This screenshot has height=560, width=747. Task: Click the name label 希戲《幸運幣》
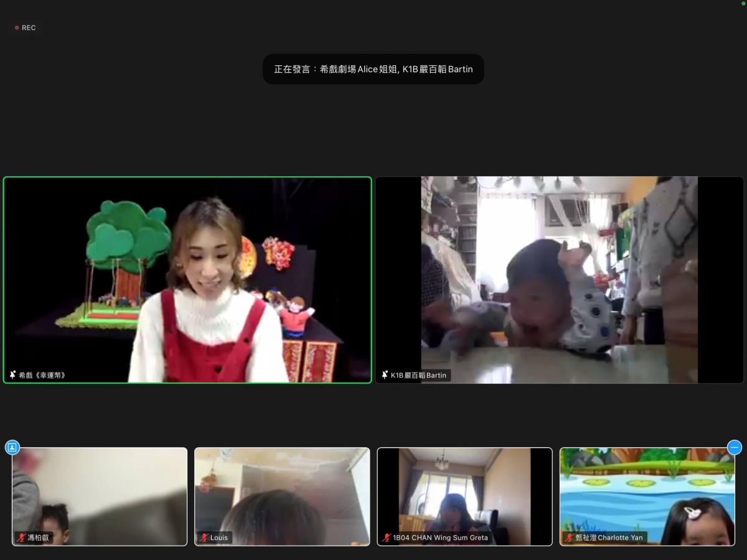[x=42, y=375]
